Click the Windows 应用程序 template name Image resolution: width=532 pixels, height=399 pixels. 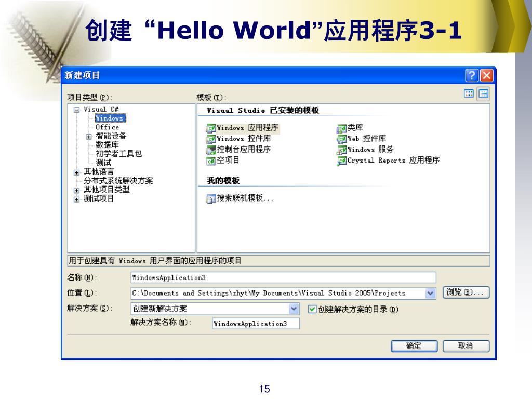[247, 128]
